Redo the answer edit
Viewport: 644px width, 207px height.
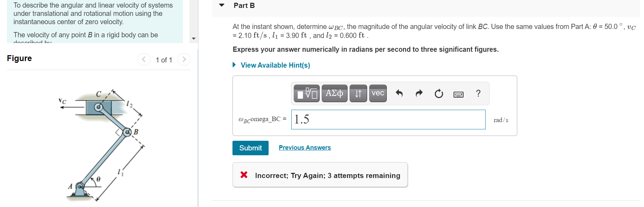tap(418, 93)
